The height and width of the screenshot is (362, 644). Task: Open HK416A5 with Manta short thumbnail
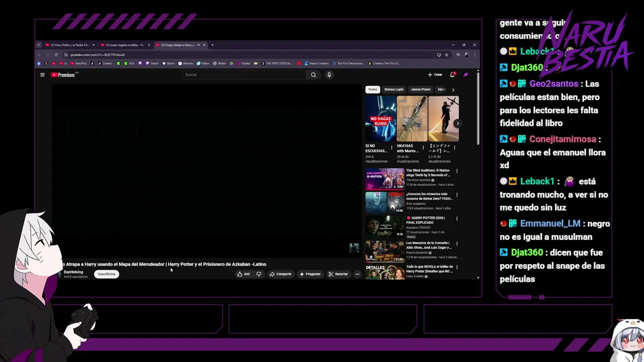(x=412, y=119)
